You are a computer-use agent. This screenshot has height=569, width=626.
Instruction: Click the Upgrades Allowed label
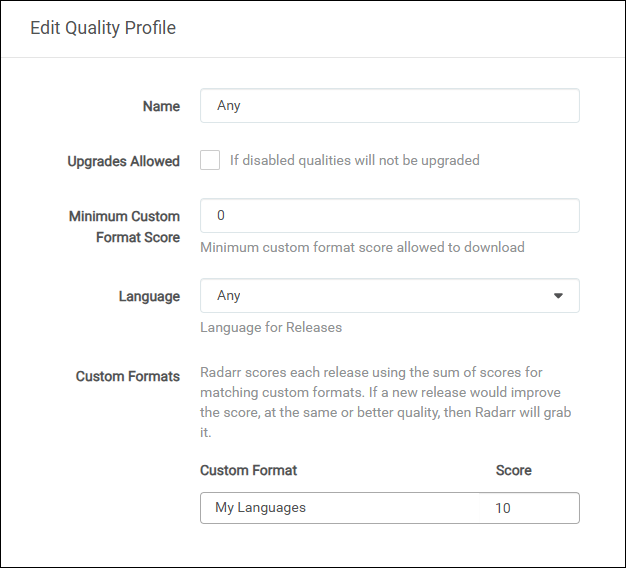click(x=123, y=161)
